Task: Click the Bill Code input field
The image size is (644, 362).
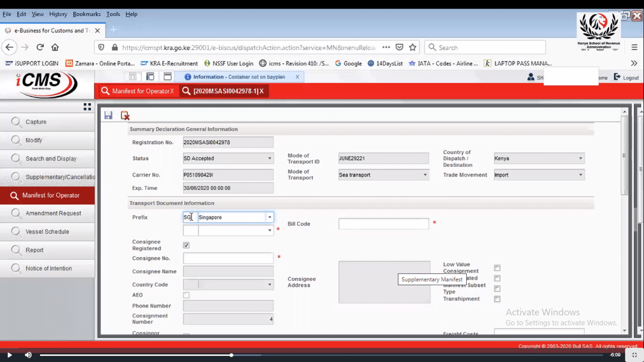Action: (x=383, y=224)
